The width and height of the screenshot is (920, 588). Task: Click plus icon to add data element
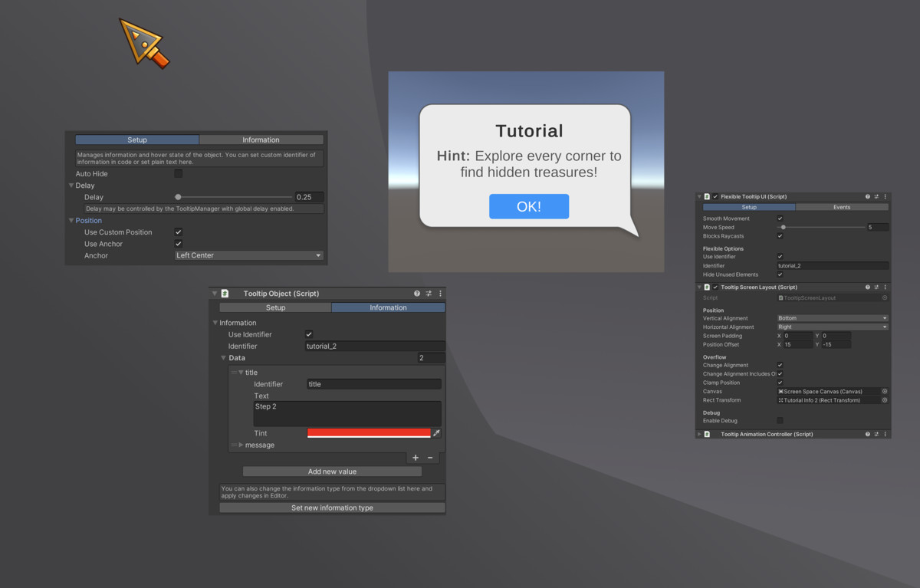(416, 458)
